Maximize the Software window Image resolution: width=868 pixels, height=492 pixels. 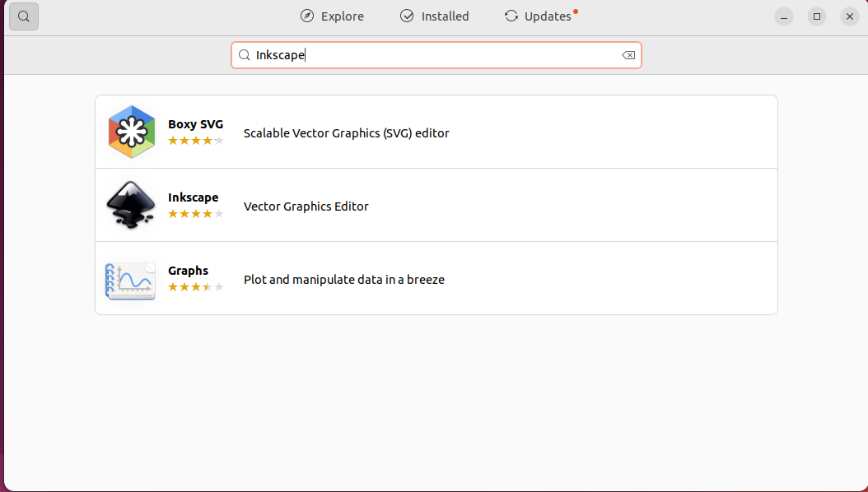[x=816, y=16]
